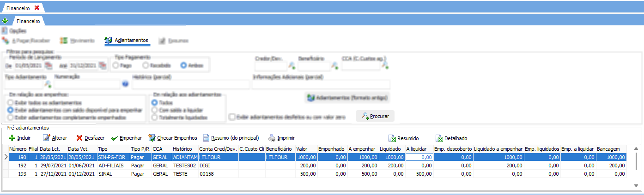
Task: Sort by Valor column header
Action: click(x=306, y=149)
